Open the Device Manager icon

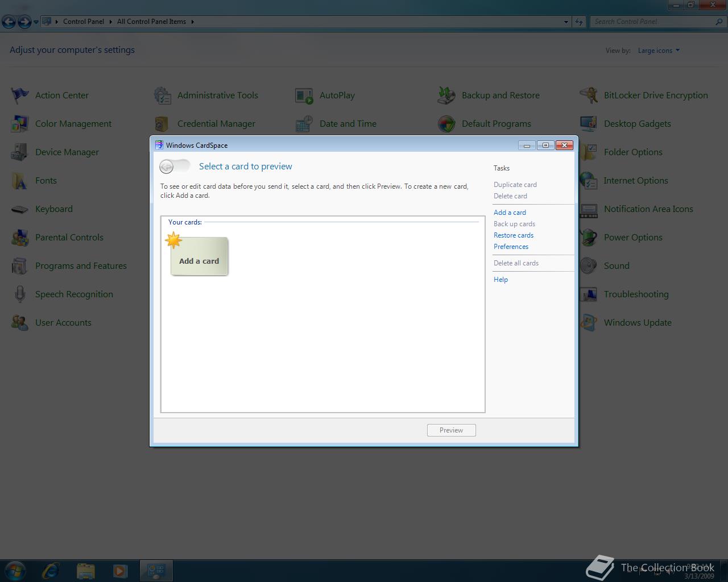coord(20,152)
